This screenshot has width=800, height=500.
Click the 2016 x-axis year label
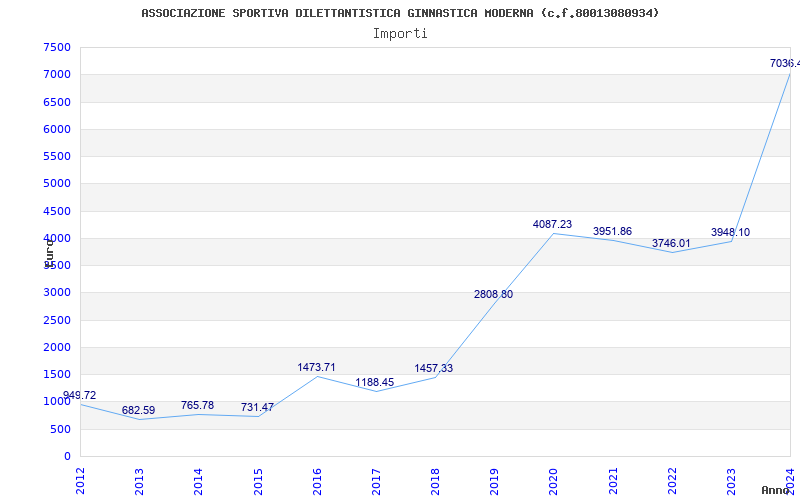[x=317, y=481]
